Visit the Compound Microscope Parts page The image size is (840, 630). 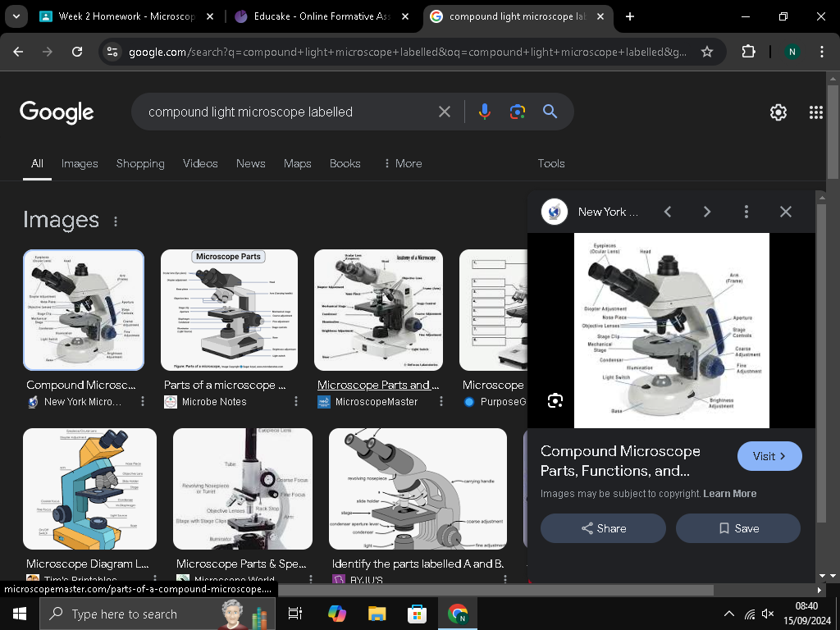769,456
